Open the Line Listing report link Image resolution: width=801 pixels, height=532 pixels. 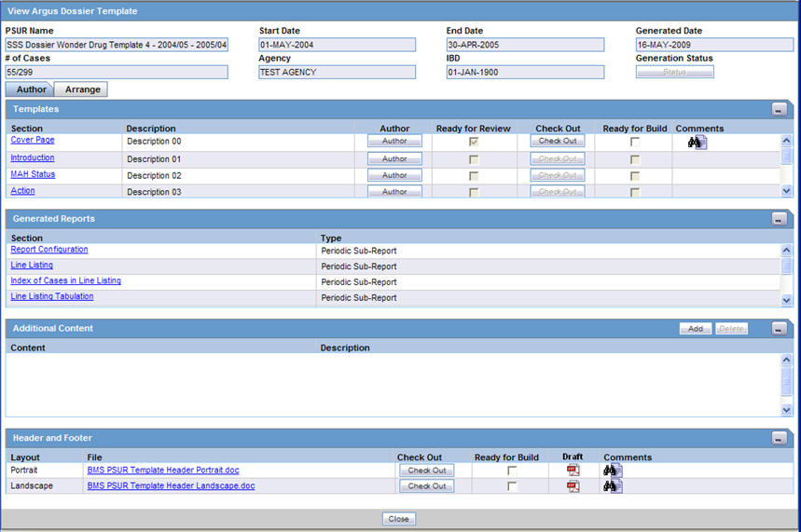click(x=32, y=265)
